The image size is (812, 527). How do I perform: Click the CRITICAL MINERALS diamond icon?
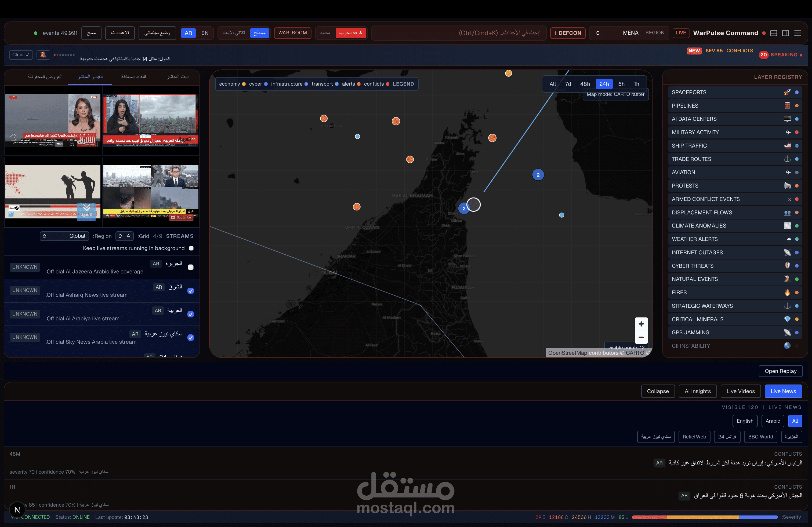click(787, 319)
